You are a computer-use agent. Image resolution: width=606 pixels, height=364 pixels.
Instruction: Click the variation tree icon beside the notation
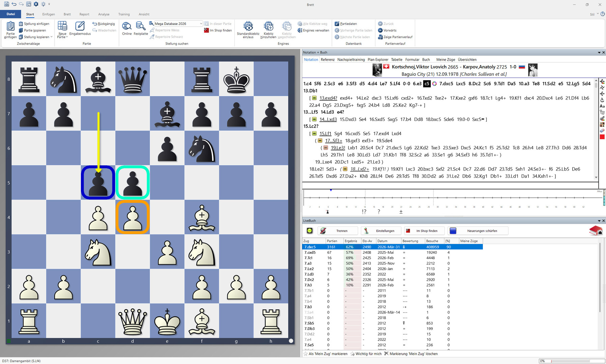[602, 112]
